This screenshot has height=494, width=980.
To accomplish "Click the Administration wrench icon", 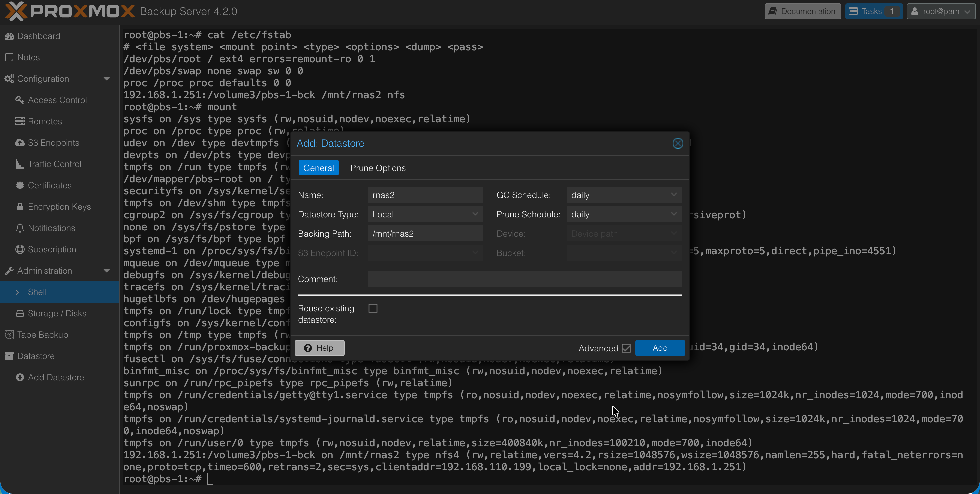I will 9,270.
